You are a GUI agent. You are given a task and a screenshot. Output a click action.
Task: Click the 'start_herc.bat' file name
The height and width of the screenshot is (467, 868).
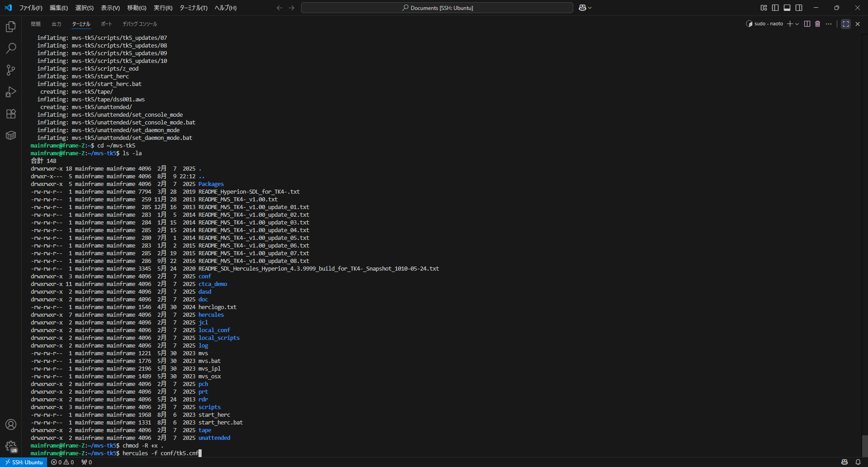click(221, 422)
